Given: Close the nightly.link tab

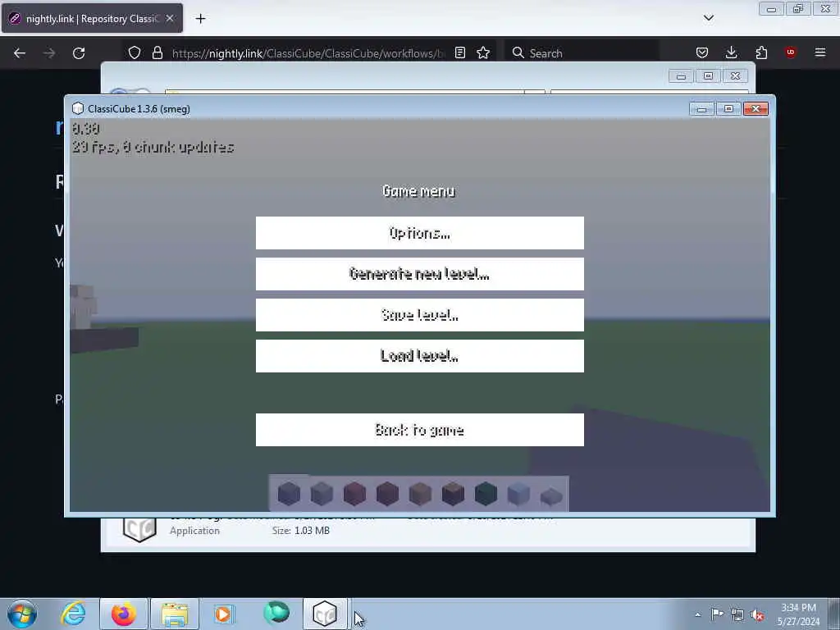Looking at the screenshot, I should coord(170,18).
